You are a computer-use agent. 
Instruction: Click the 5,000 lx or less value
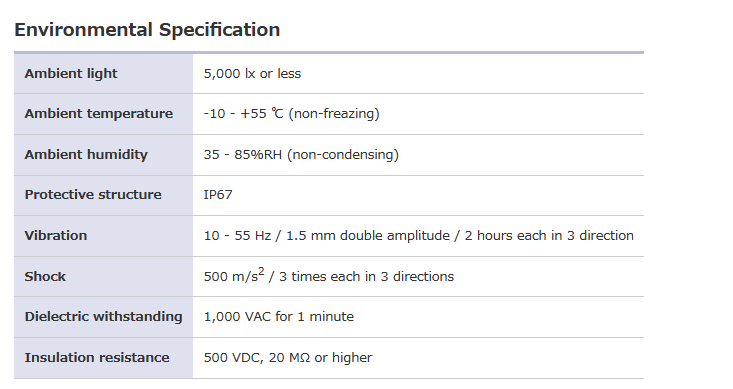pyautogui.click(x=252, y=73)
